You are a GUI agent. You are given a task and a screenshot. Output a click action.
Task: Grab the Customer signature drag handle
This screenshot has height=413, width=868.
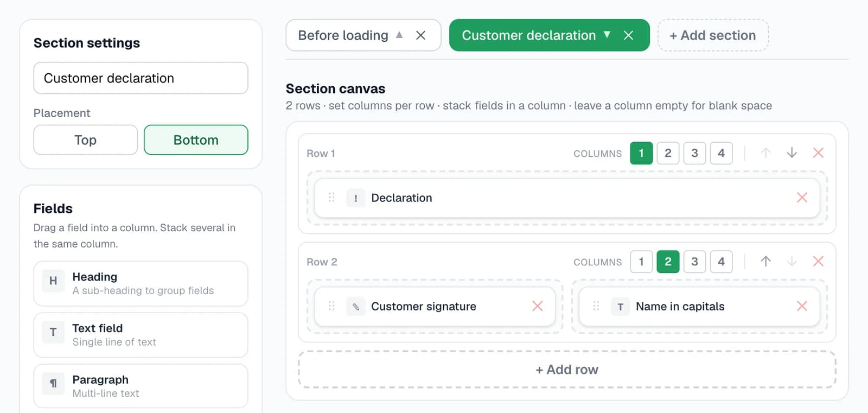click(331, 306)
